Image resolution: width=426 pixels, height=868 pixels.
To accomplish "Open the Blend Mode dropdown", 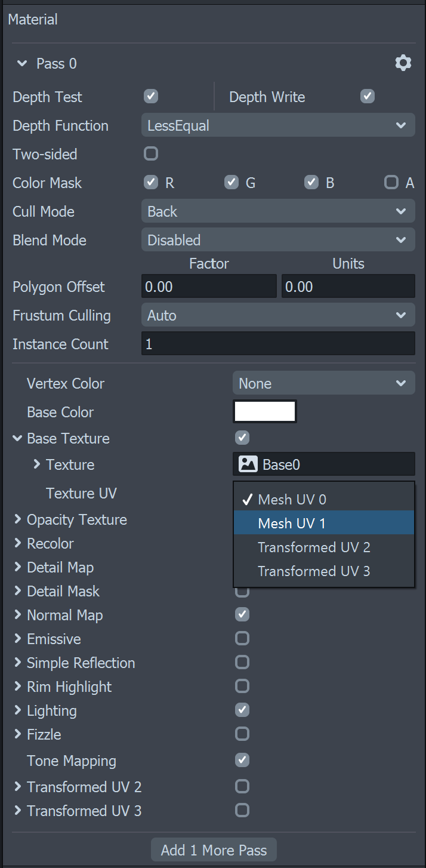I will click(x=278, y=240).
